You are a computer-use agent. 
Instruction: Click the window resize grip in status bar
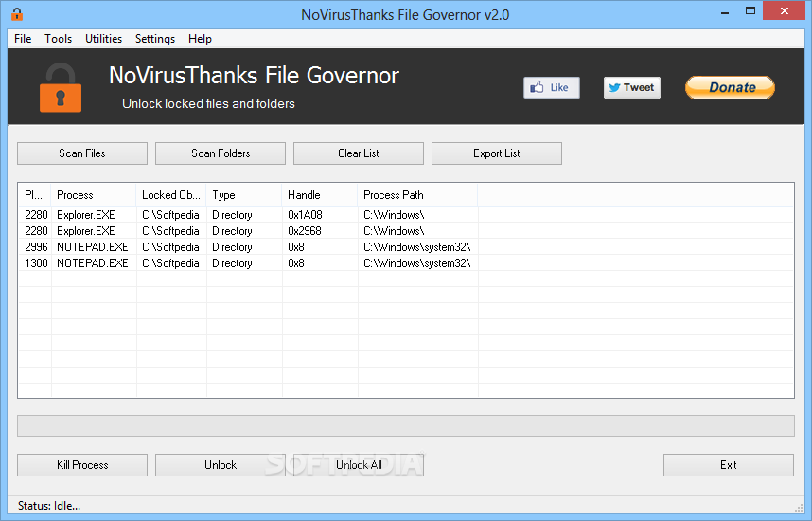799,508
